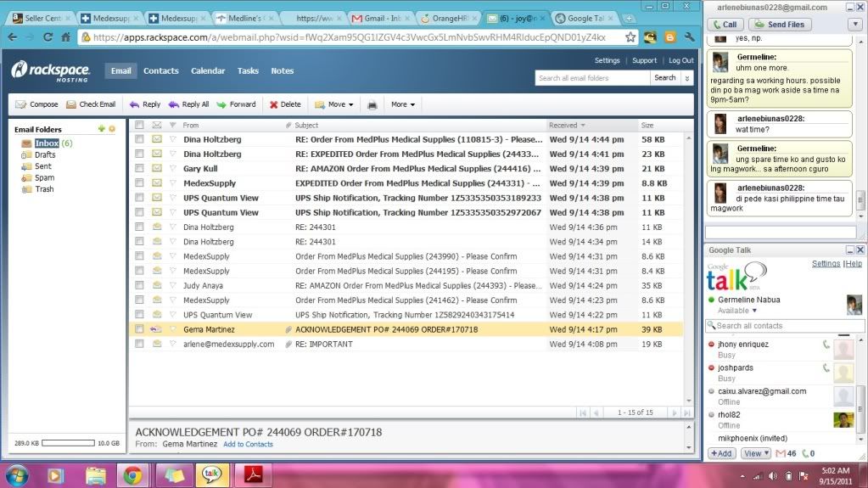Image resolution: width=868 pixels, height=488 pixels.
Task: Focus the search all email folders field
Action: (592, 78)
